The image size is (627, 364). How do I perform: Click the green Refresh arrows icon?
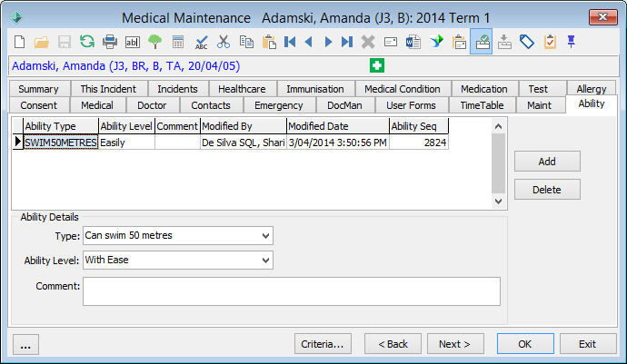coord(87,41)
